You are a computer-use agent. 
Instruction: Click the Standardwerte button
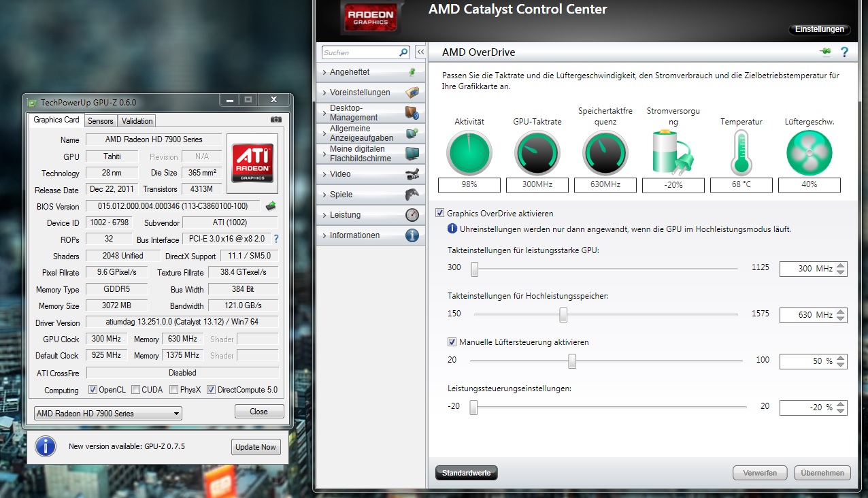click(466, 473)
